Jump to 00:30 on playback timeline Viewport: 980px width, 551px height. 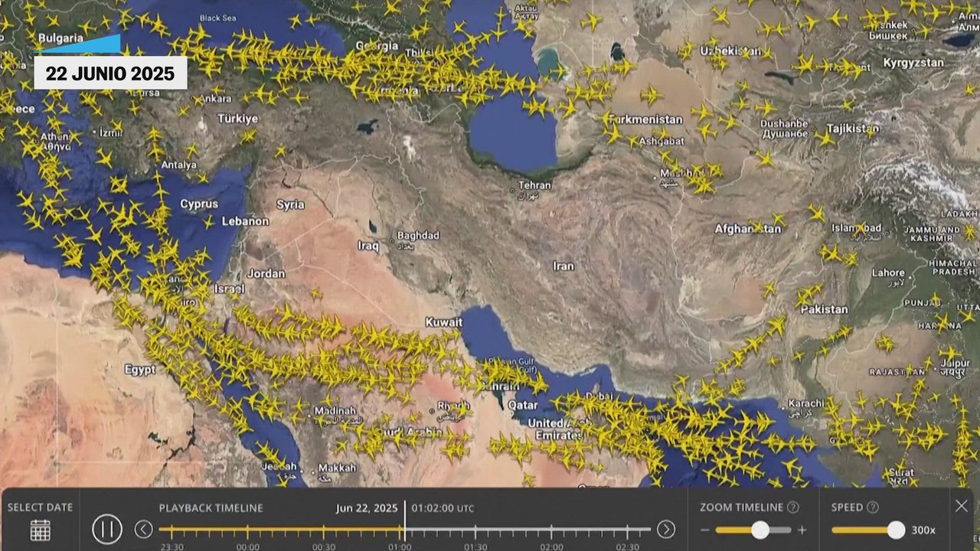[323, 547]
